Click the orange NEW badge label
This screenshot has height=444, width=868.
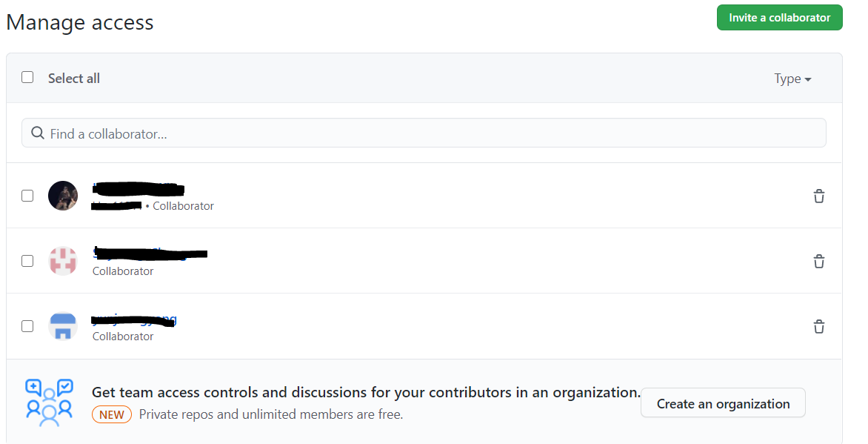coord(112,414)
